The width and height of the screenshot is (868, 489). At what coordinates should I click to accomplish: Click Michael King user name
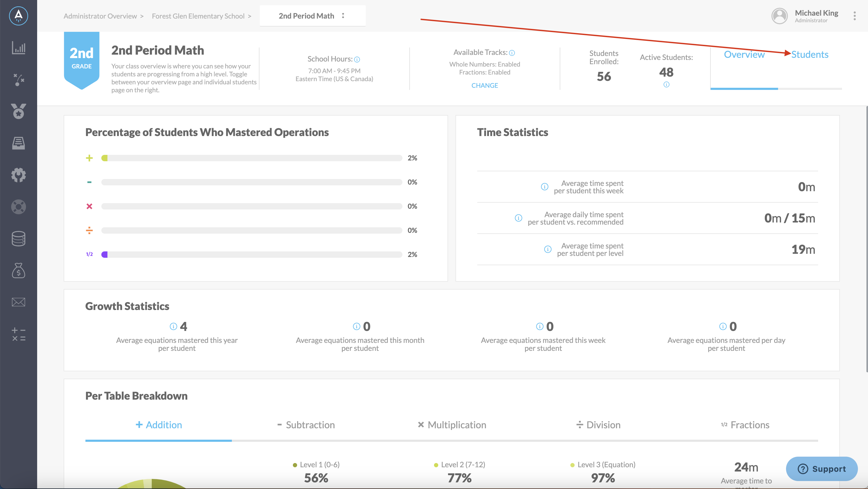[x=817, y=13]
